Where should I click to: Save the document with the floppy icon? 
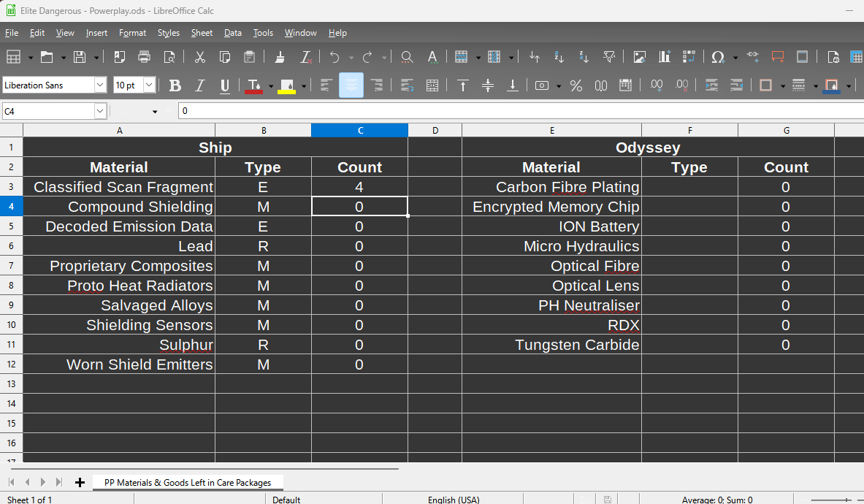[x=80, y=57]
